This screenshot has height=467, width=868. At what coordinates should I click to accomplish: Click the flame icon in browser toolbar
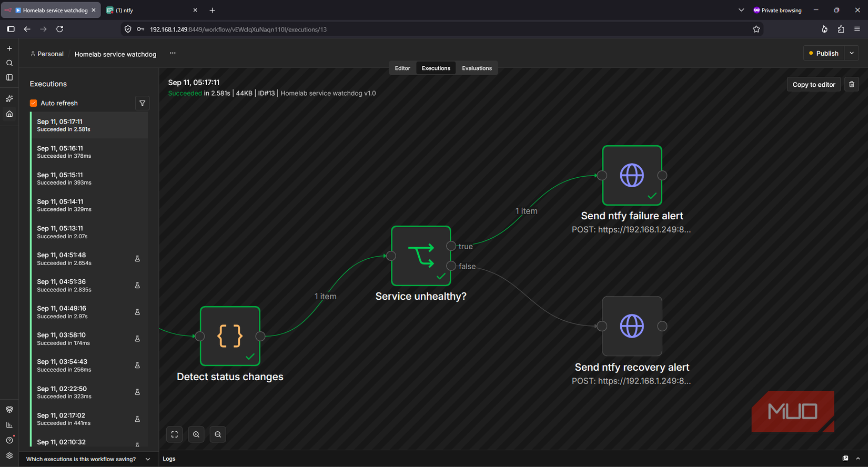pyautogui.click(x=824, y=29)
